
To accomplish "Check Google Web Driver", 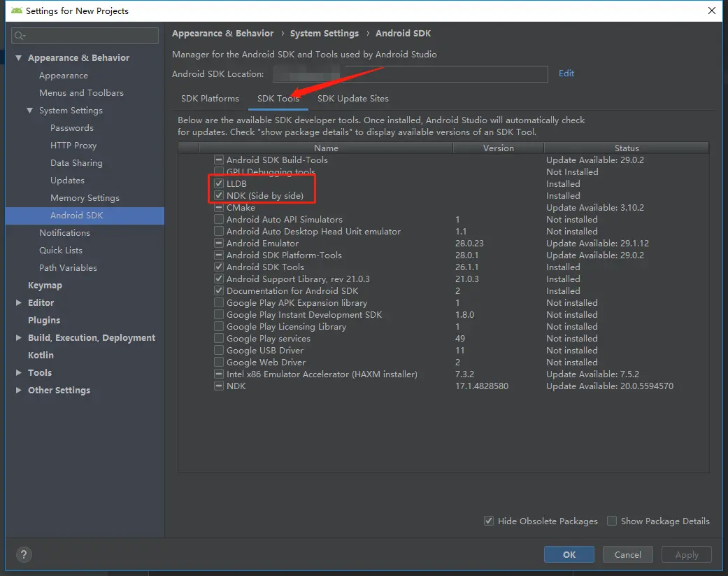I will click(219, 363).
